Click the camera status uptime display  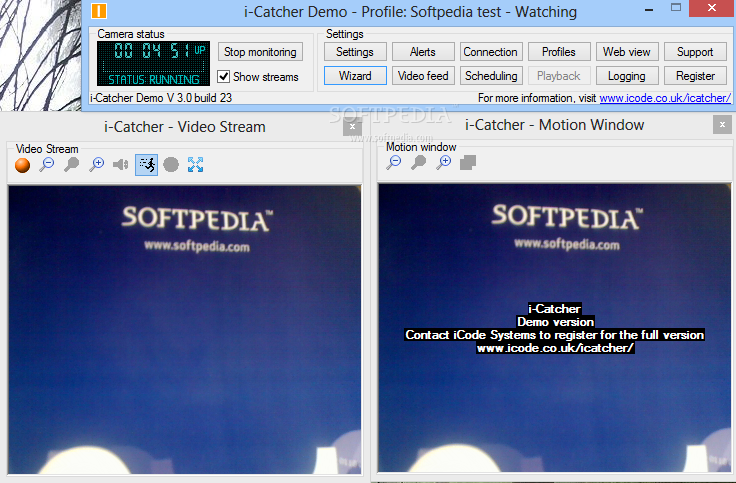[x=153, y=63]
